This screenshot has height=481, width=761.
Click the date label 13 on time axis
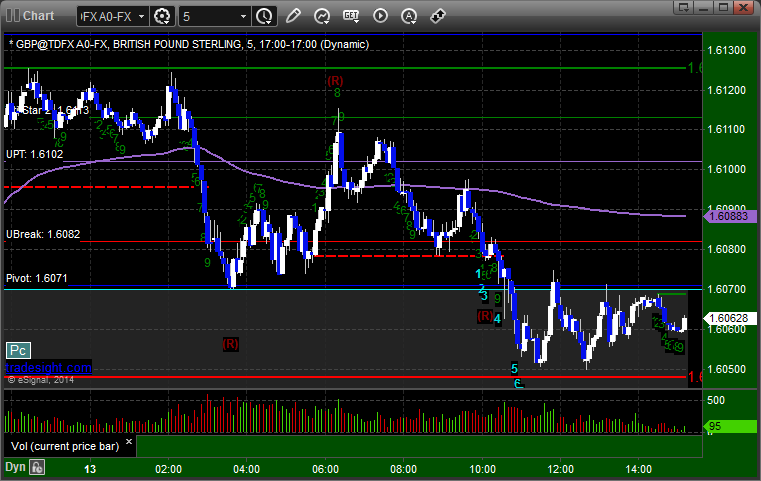[90, 469]
